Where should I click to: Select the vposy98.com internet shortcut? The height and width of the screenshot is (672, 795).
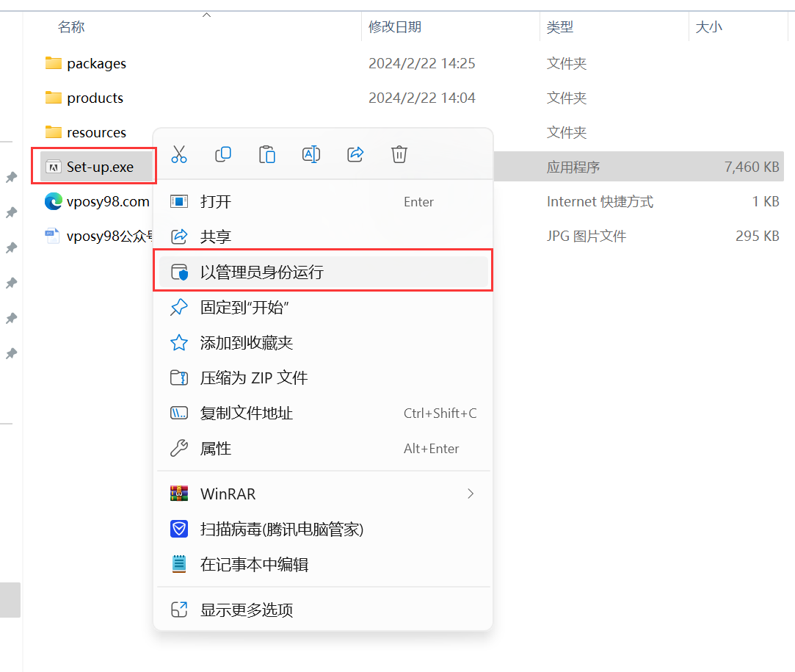[107, 202]
